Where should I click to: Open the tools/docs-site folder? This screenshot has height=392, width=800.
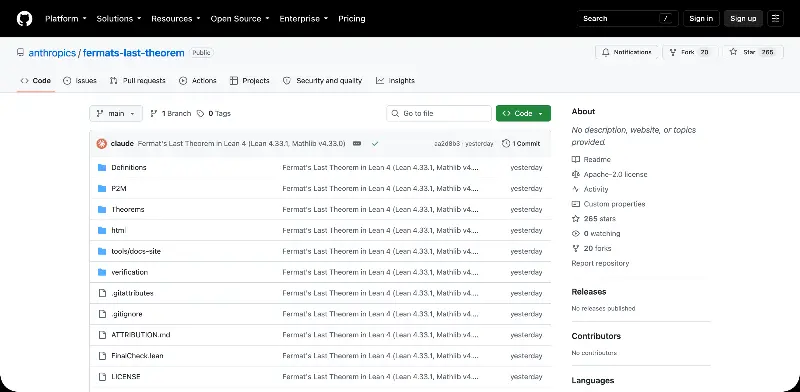pos(136,251)
